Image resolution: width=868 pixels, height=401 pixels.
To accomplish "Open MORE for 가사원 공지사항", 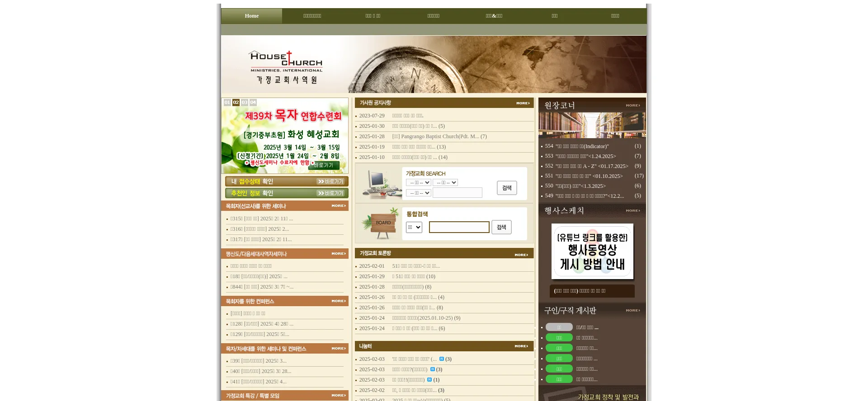I will 523,103.
